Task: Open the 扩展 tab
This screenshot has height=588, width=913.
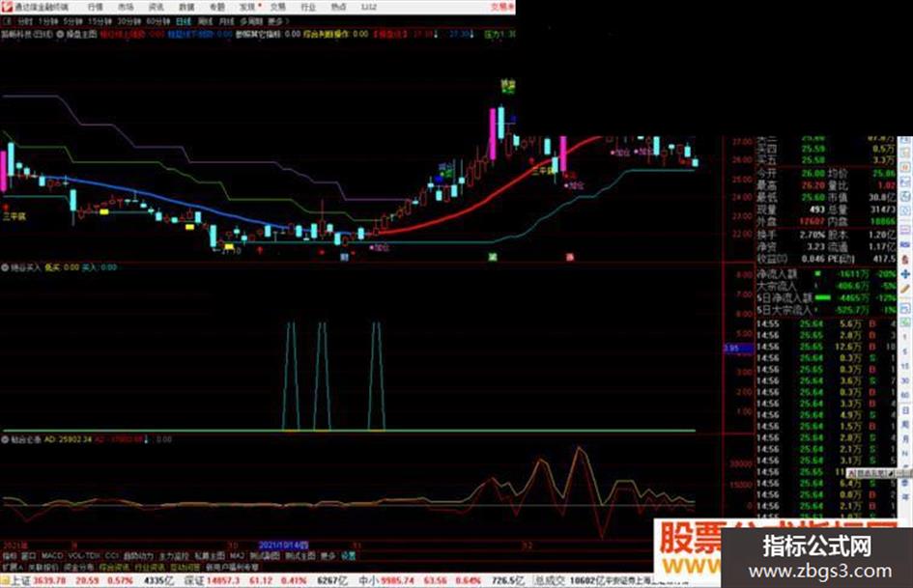Action: tap(13, 567)
